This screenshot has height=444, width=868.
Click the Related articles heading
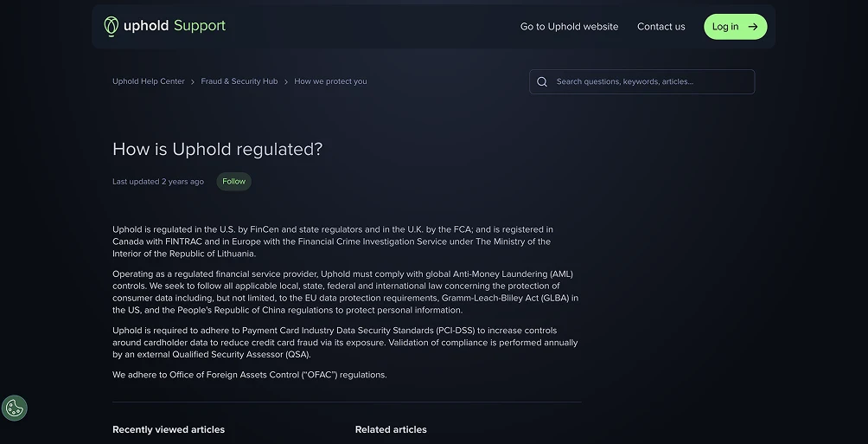coord(391,429)
